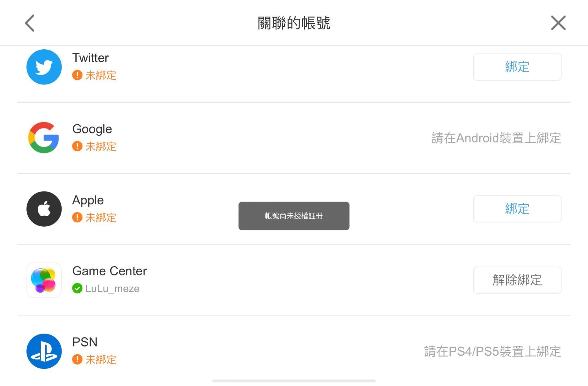Select the LuLu_meze account name
Image resolution: width=588 pixels, height=386 pixels.
(112, 289)
